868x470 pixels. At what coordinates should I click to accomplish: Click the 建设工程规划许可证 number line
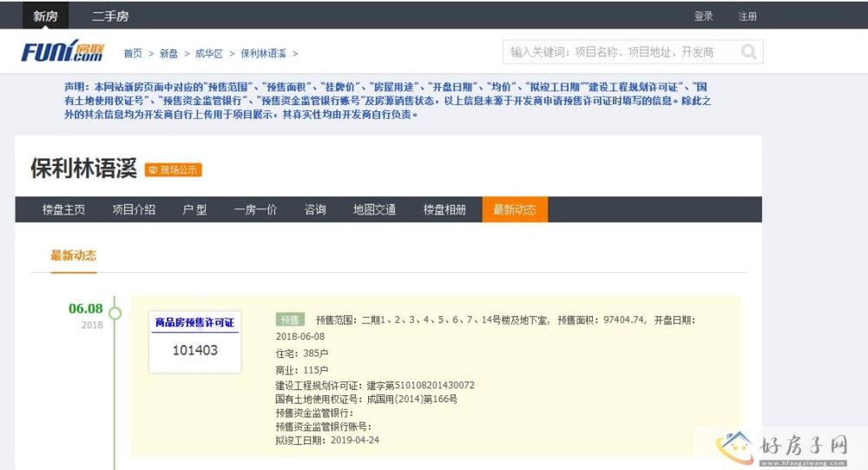[375, 385]
